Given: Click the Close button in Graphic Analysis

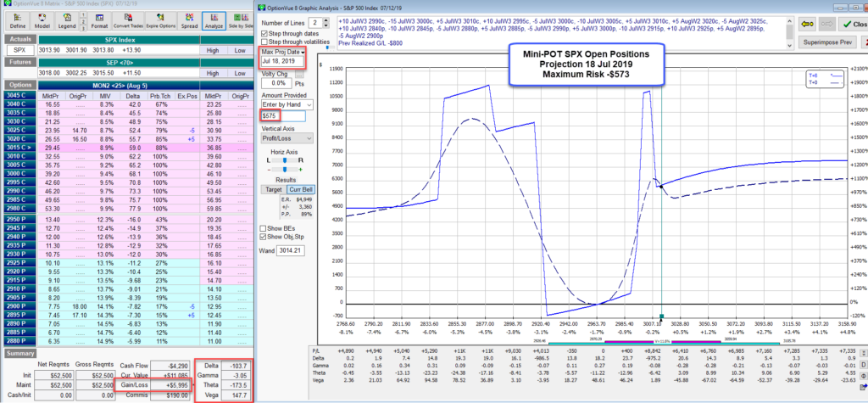Looking at the screenshot, I should pos(853,24).
